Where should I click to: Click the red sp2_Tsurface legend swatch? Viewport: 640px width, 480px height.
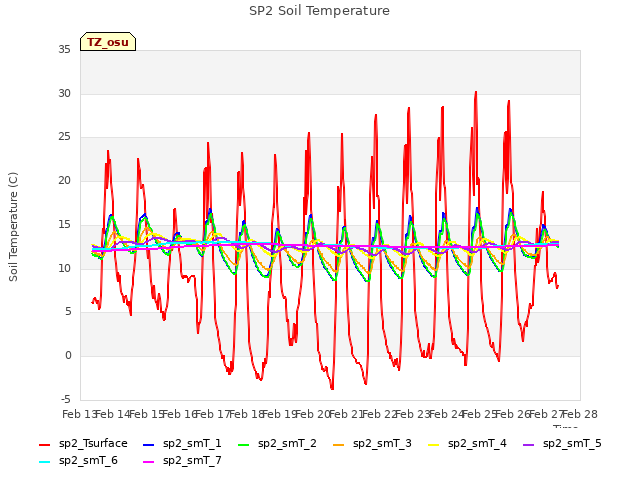(x=44, y=444)
